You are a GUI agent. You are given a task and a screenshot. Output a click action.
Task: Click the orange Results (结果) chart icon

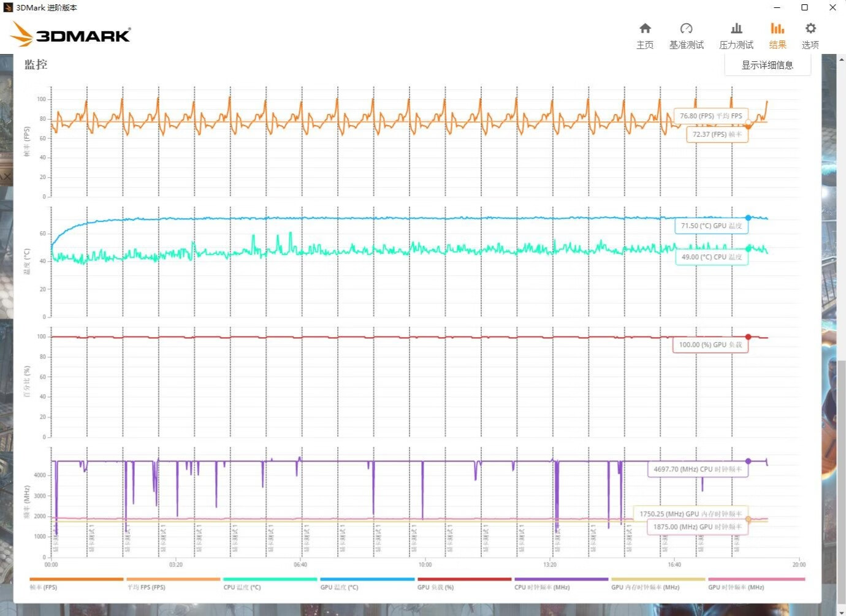click(x=777, y=34)
